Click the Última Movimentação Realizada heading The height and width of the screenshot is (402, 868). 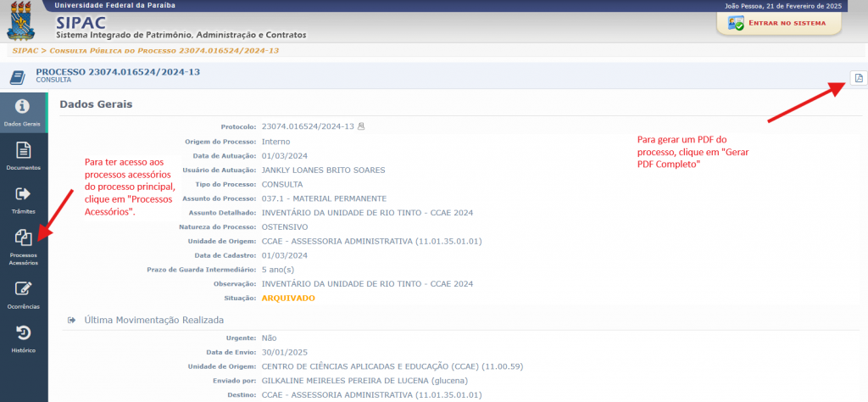click(153, 321)
